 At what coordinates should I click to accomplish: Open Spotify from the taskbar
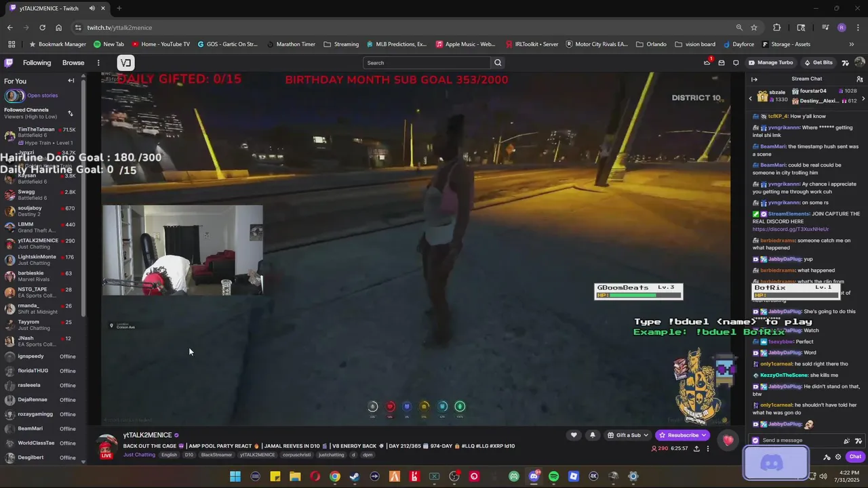click(x=553, y=476)
